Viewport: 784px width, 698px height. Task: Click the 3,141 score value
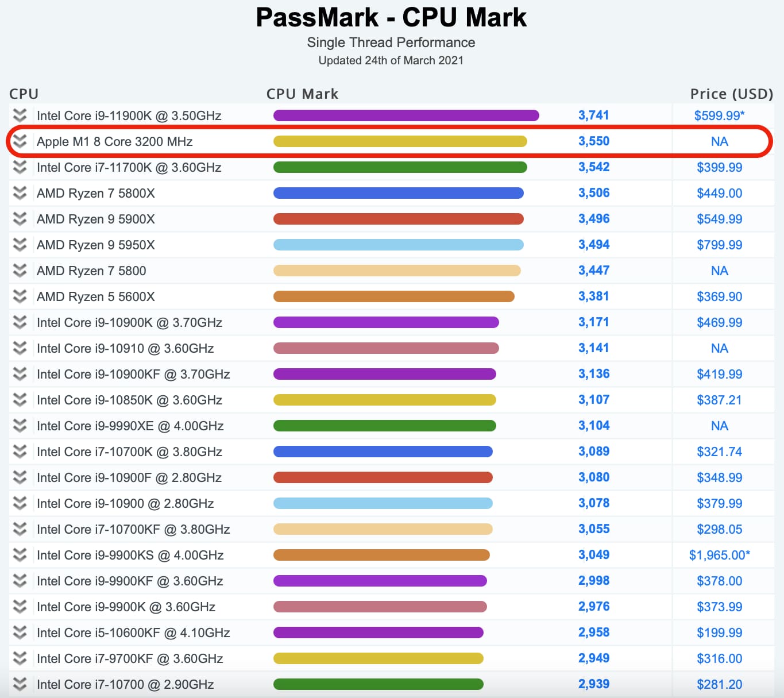tap(594, 348)
